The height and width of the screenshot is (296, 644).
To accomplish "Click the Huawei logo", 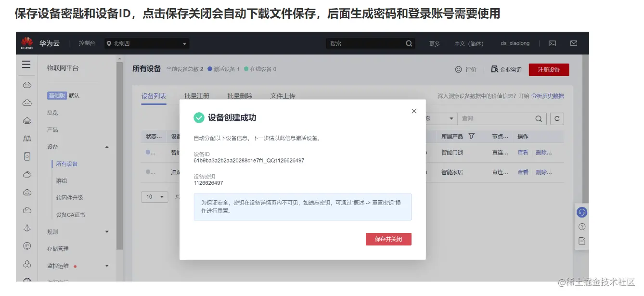I will pos(27,43).
